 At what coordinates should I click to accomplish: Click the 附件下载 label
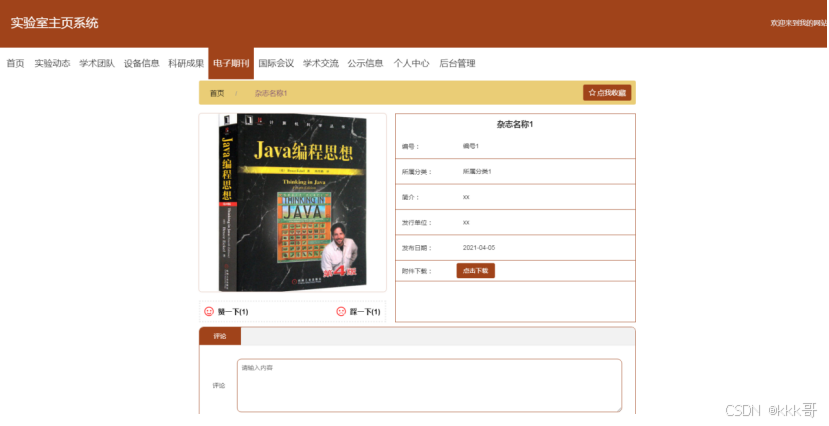coord(417,271)
